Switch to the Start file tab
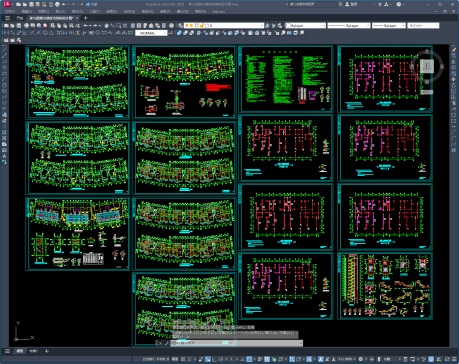The height and width of the screenshot is (364, 459). point(20,18)
